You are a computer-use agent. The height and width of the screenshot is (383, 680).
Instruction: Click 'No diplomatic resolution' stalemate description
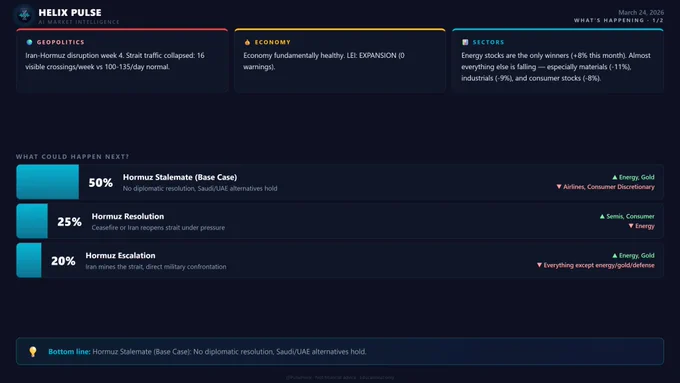[200, 188]
